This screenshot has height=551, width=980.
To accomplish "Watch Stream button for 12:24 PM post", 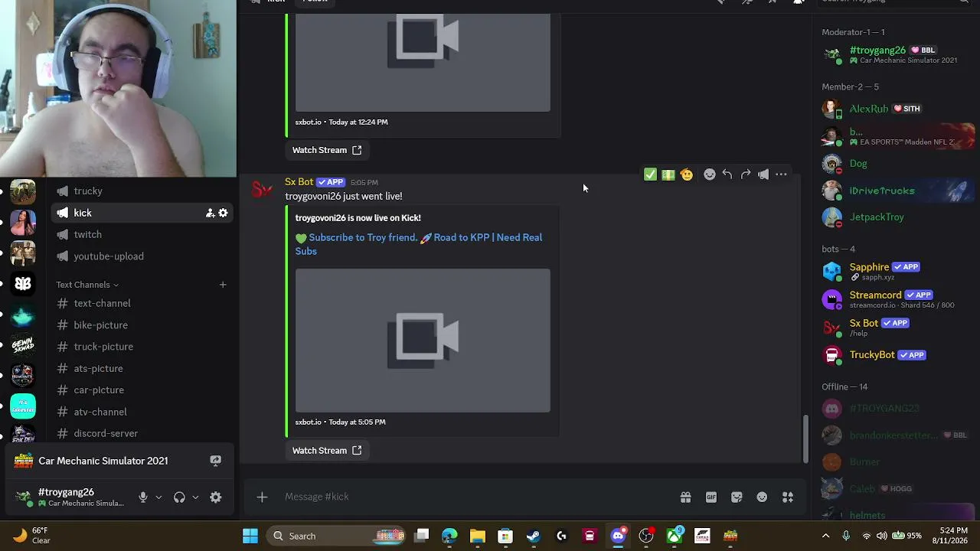I will pyautogui.click(x=327, y=150).
